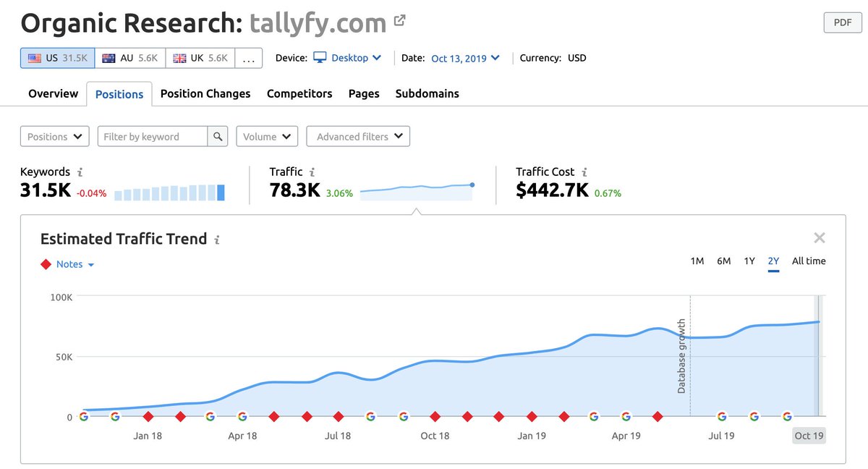Close the Estimated Traffic Trend panel
The height and width of the screenshot is (469, 868).
[x=820, y=238]
